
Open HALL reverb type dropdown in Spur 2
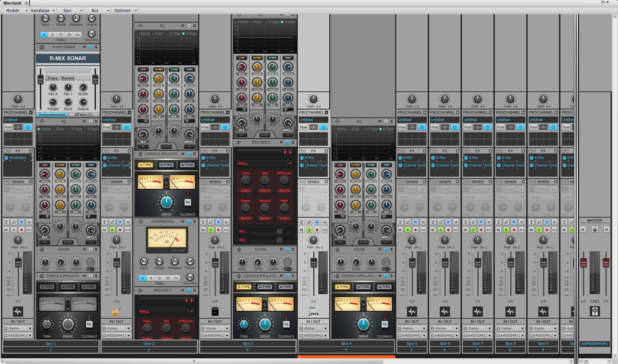[166, 312]
